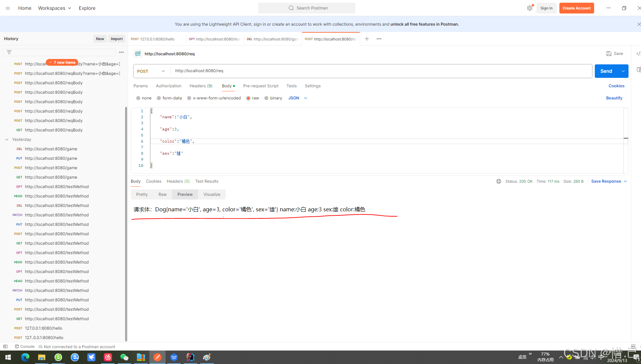Select the none body type
The image size is (641, 364).
[x=138, y=98]
